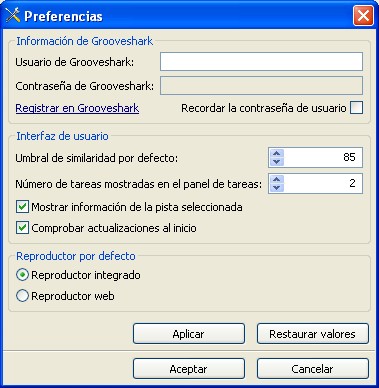This screenshot has width=379, height=388.
Task: Click the task count value field showing 2
Action: click(x=323, y=183)
